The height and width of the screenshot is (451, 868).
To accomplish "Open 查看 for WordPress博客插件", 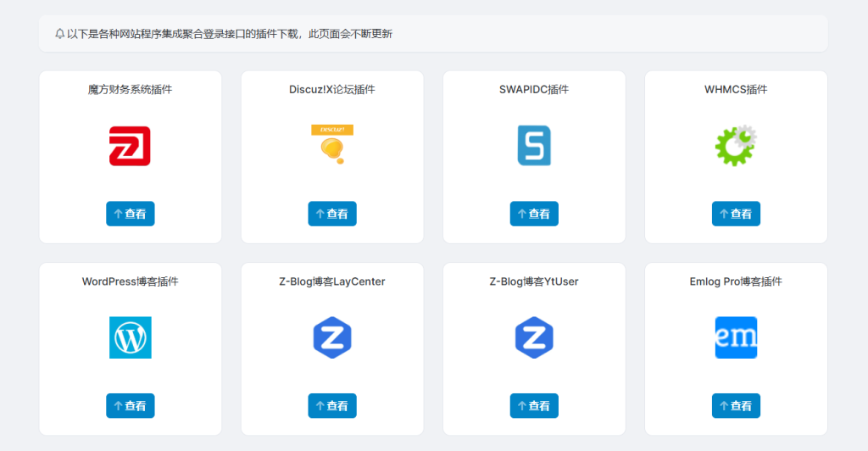I will [x=130, y=405].
